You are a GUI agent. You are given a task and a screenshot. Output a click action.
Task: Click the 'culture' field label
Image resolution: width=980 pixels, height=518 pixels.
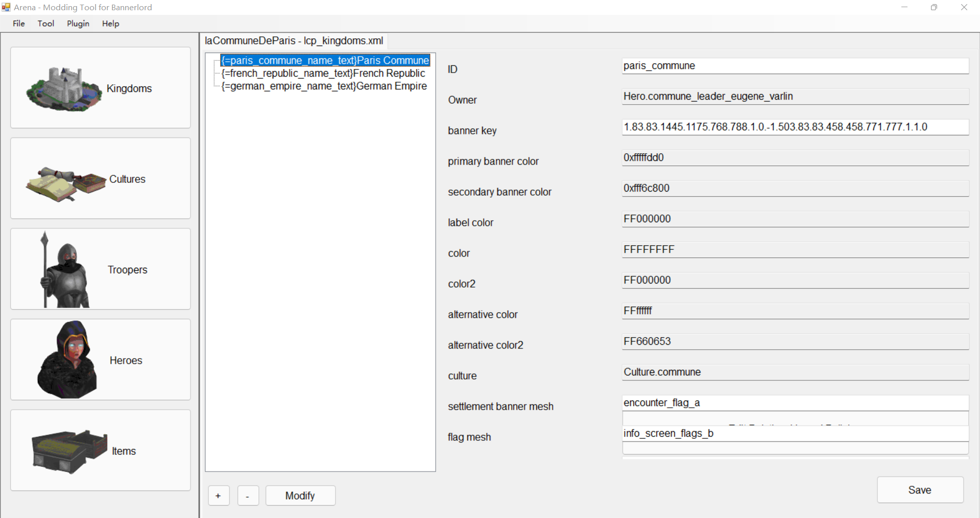point(463,376)
